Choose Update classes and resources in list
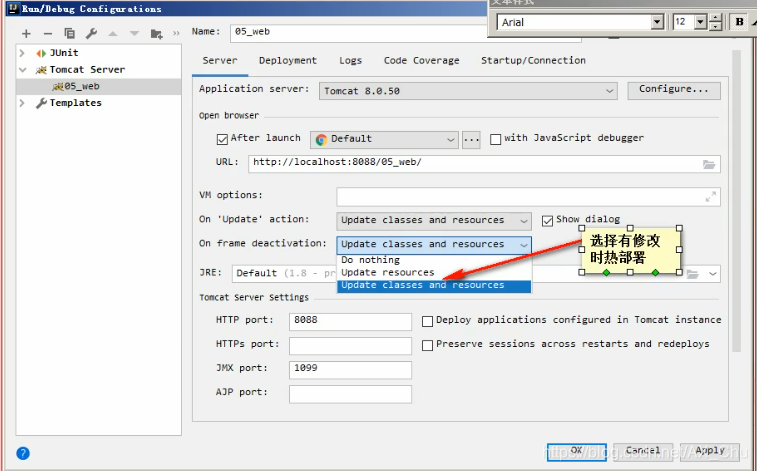Screen dimensions: 757x471 click(x=434, y=285)
